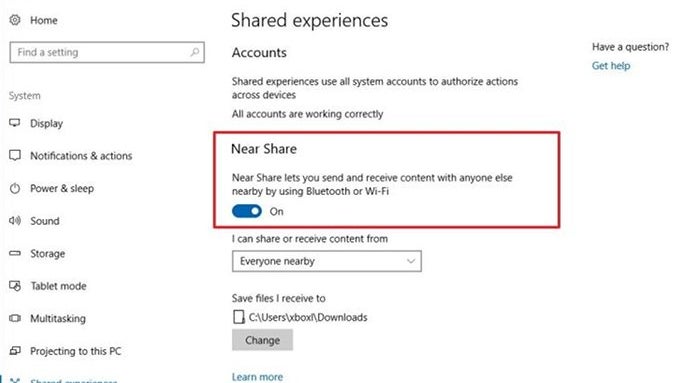Click the Notifications & actions icon
Image resolution: width=680 pixels, height=383 pixels.
[15, 156]
